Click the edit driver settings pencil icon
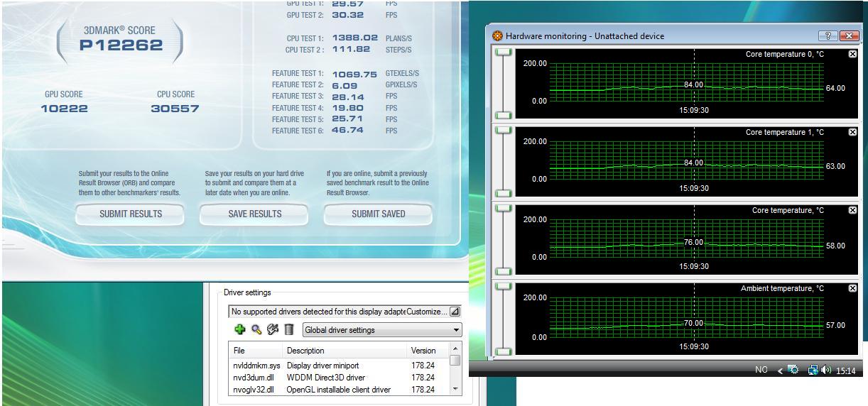 coord(273,330)
